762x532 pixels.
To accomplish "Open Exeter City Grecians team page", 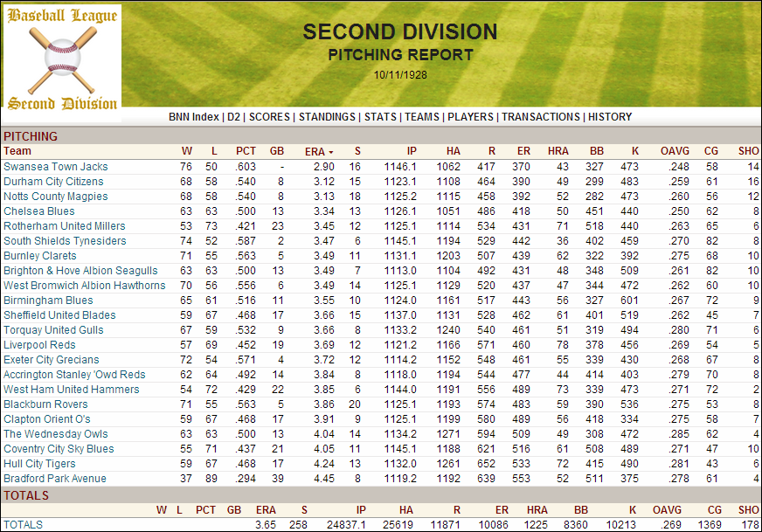I will [52, 360].
